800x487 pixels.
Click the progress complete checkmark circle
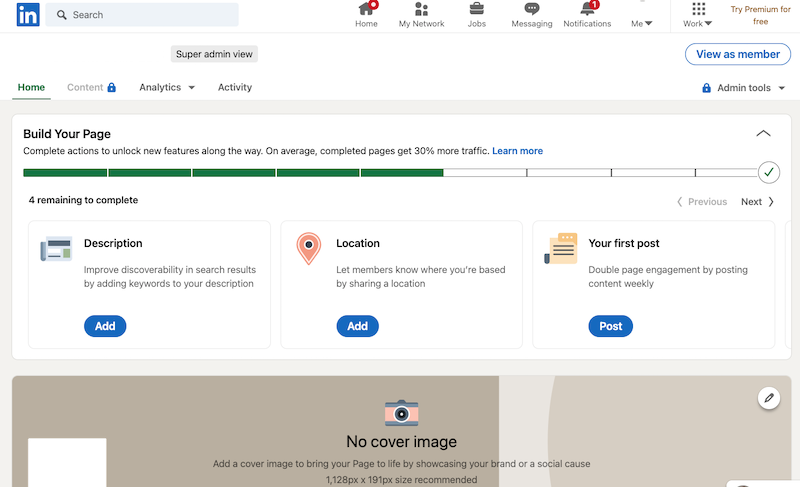tap(769, 172)
